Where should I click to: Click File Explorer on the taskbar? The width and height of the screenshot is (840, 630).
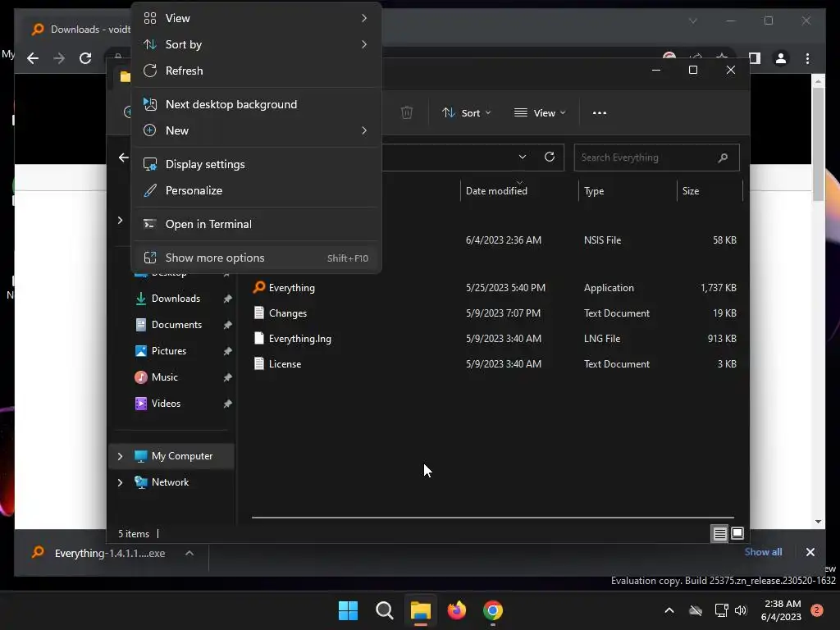pyautogui.click(x=421, y=610)
